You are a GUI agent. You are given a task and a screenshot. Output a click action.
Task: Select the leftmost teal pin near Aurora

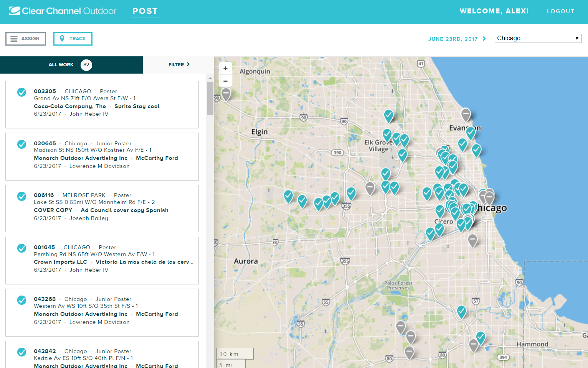pyautogui.click(x=288, y=196)
